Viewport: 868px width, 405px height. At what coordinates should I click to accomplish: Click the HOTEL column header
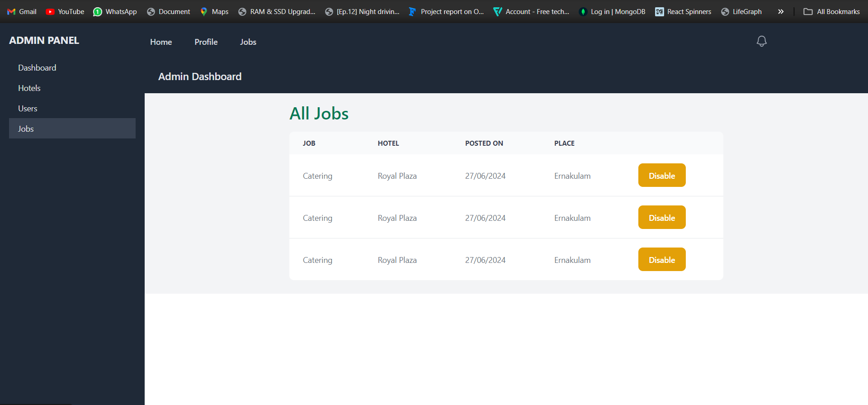388,143
